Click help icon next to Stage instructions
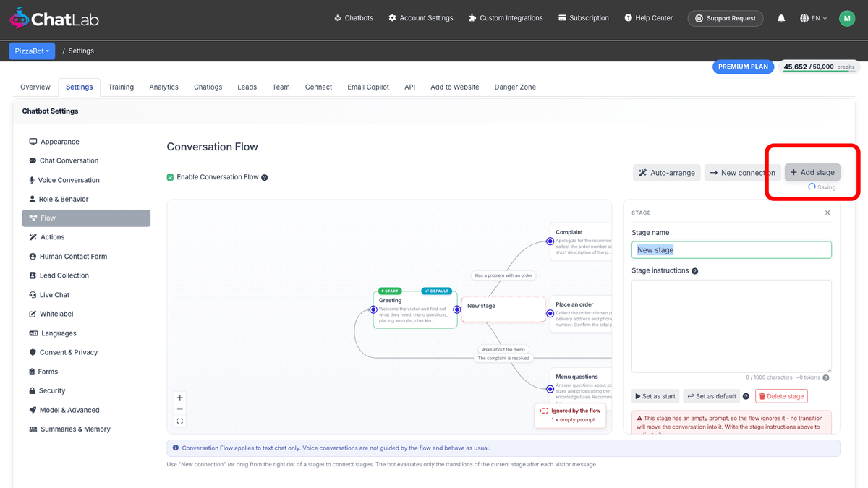 pyautogui.click(x=695, y=271)
